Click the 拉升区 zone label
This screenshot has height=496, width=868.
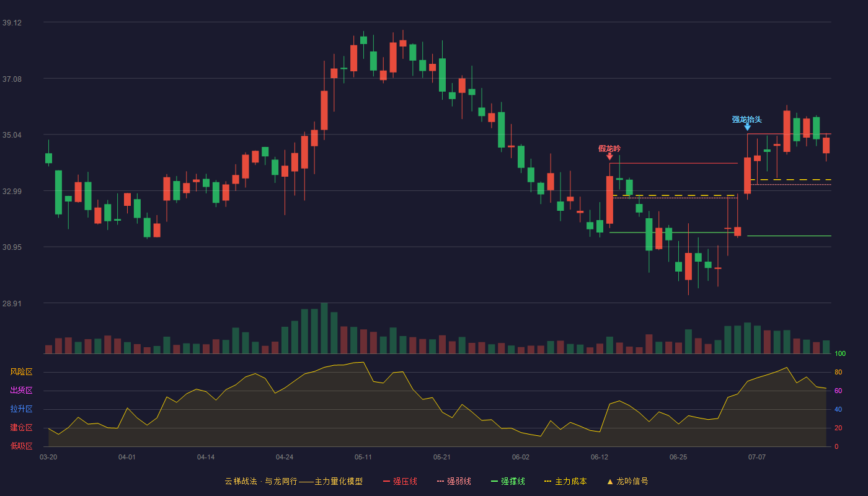coord(21,409)
